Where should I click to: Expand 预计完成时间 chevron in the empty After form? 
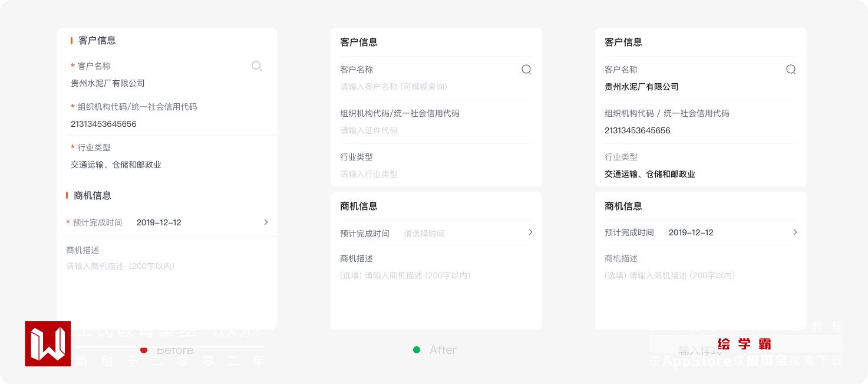click(530, 232)
